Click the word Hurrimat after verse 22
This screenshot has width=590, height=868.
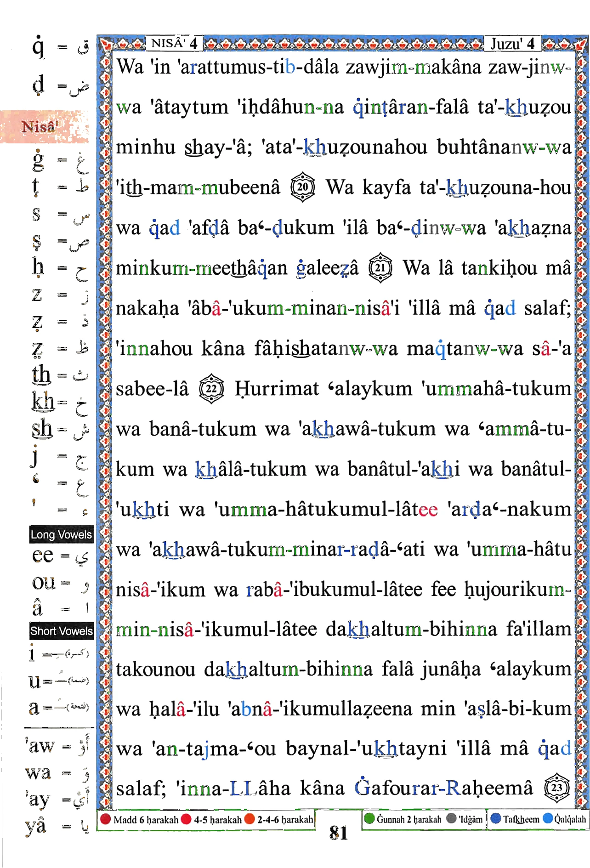(277, 389)
